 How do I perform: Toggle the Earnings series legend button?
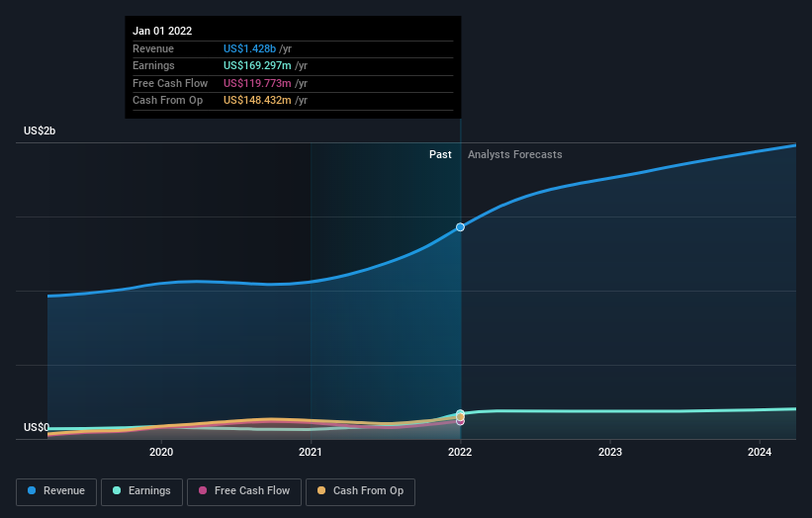[x=141, y=491]
